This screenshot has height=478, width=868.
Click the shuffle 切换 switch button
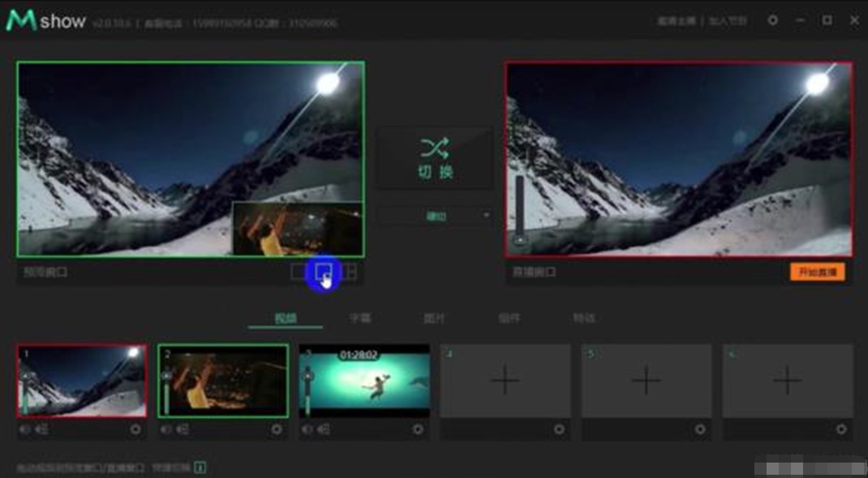tap(435, 158)
